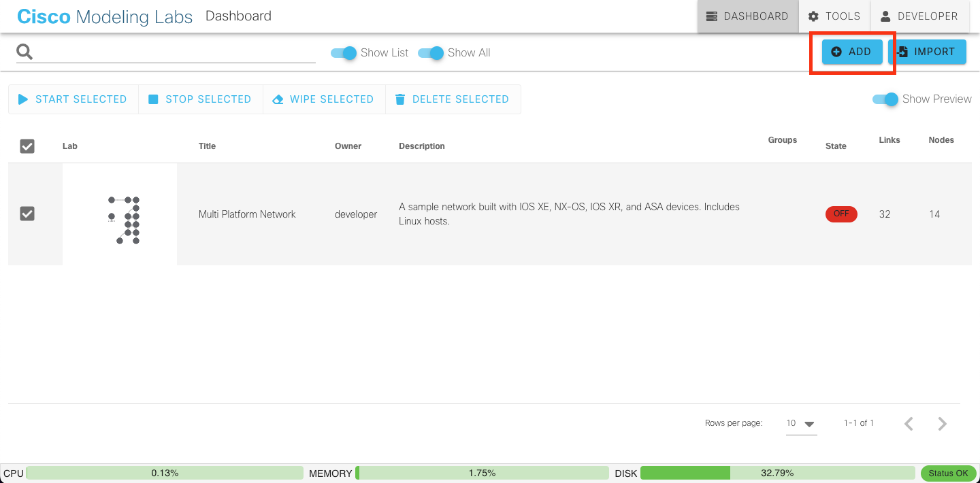Click the Add lab button
Screen dimensions: 980x483
pyautogui.click(x=852, y=52)
